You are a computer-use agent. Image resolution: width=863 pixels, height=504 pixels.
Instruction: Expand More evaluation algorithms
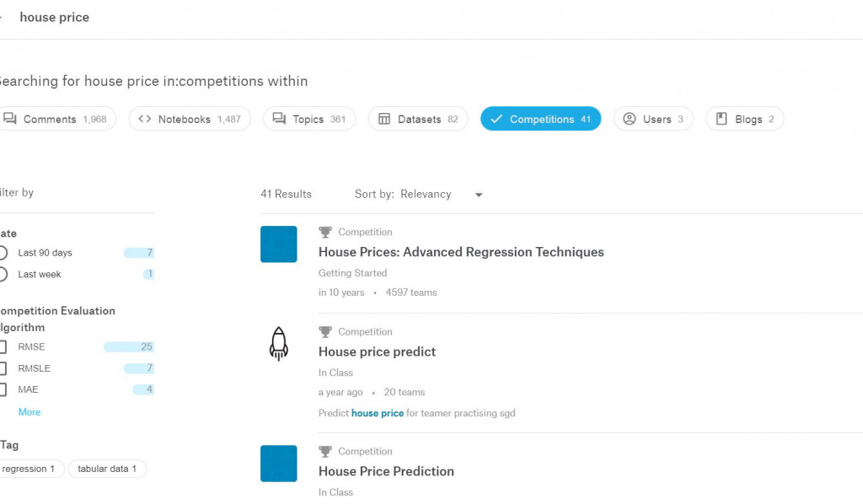29,412
